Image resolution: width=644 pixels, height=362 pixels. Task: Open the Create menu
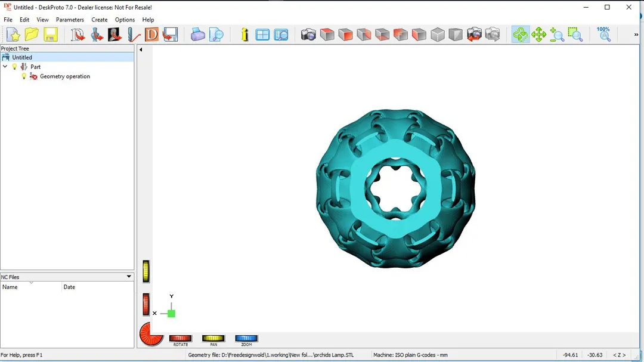(100, 20)
